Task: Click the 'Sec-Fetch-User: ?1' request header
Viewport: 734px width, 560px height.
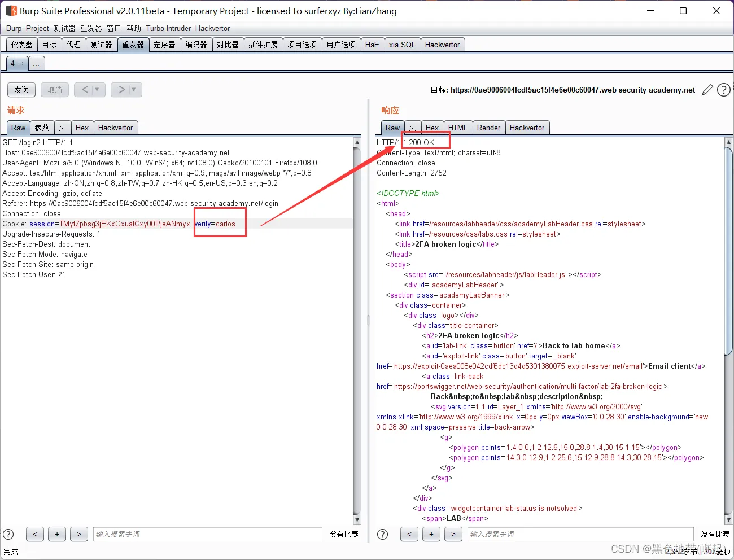Action: 34,274
